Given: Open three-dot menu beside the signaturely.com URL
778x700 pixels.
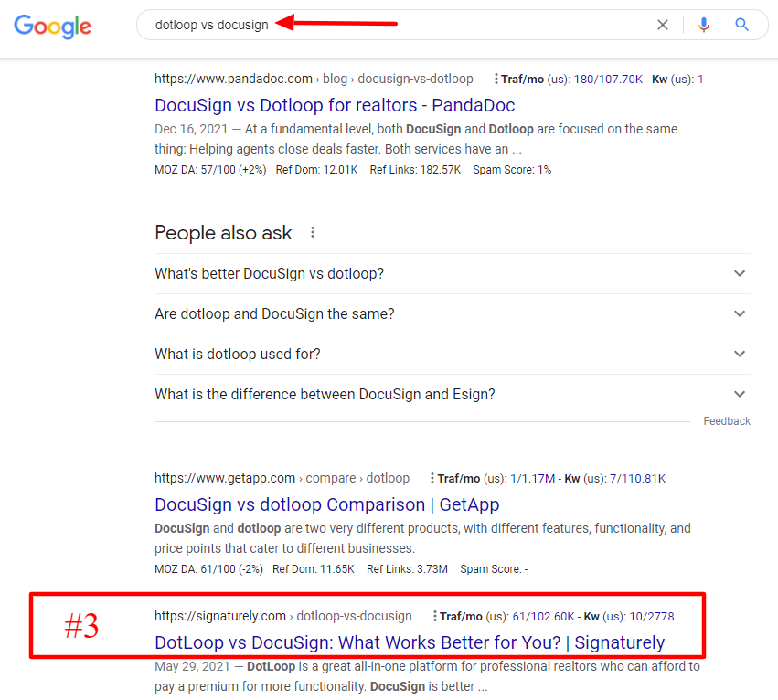Looking at the screenshot, I should (x=434, y=616).
